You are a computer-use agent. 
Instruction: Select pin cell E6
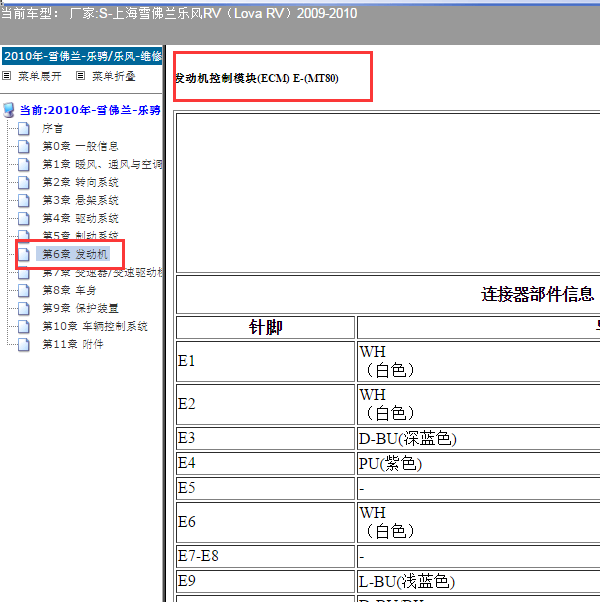point(265,522)
